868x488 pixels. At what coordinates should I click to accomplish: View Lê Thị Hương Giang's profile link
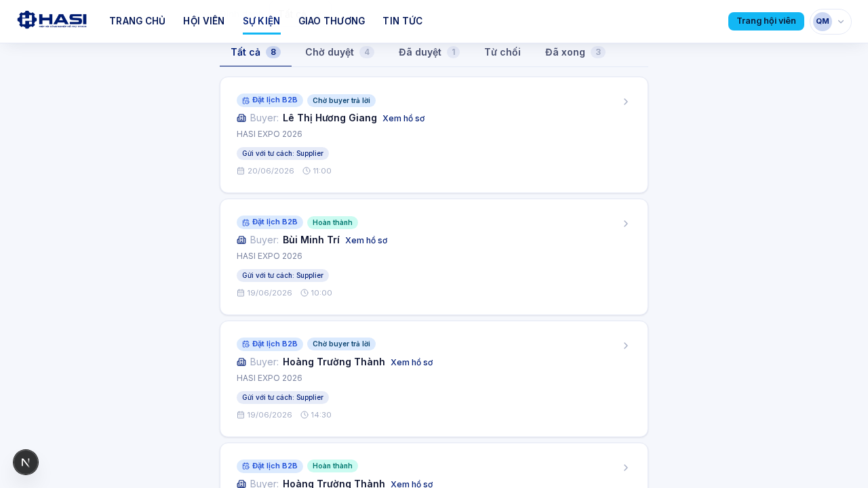point(403,119)
